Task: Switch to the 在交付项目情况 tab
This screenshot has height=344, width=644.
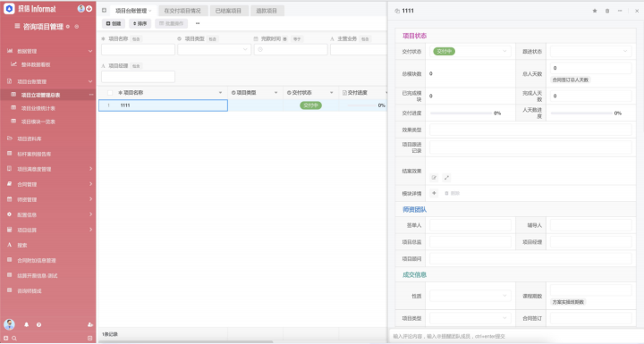Action: (x=182, y=11)
